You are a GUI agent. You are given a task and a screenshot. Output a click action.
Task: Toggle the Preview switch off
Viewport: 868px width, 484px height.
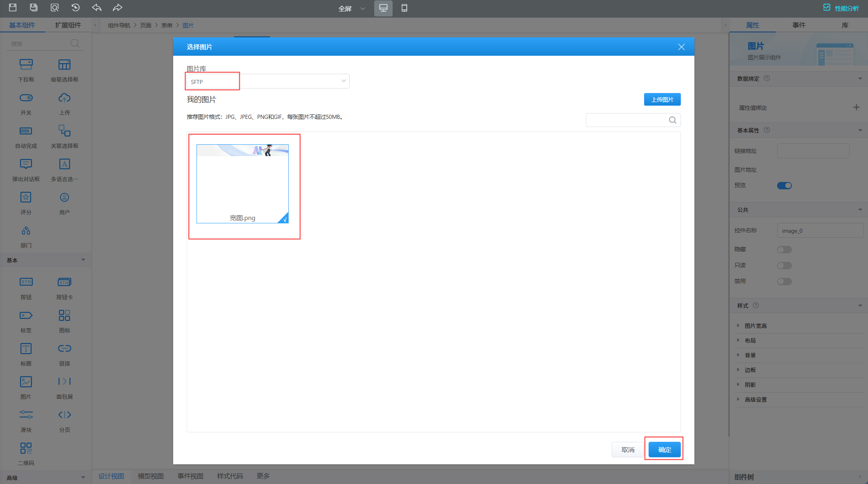click(x=784, y=186)
